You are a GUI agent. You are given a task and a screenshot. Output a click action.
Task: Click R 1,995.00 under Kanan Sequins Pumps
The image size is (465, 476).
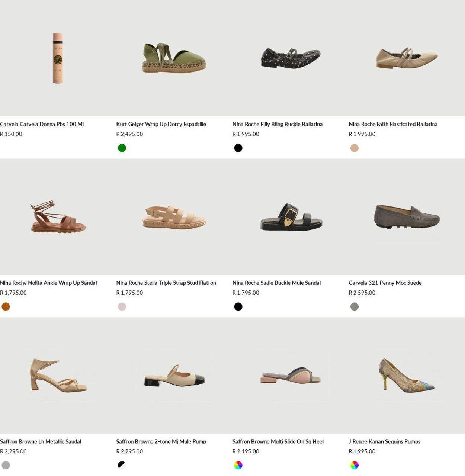pyautogui.click(x=362, y=451)
